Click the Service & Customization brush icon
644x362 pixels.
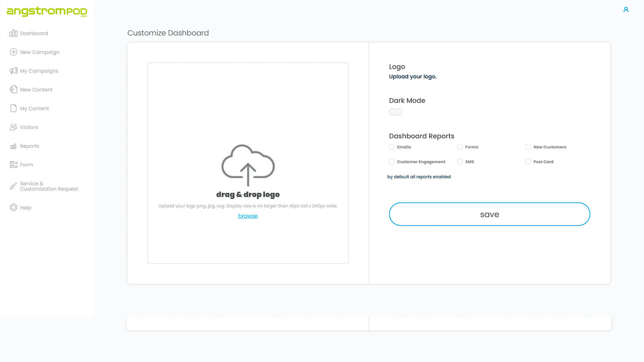(13, 186)
